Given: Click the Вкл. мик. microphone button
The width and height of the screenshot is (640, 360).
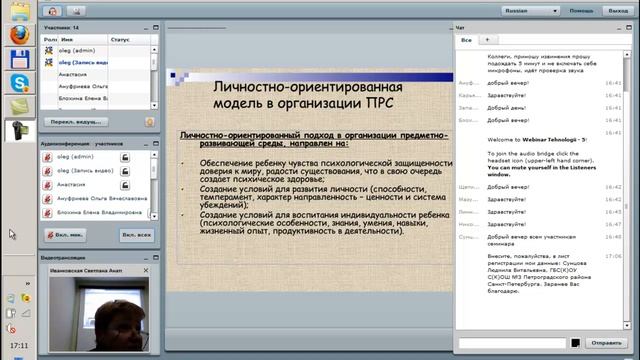Looking at the screenshot, I should (x=65, y=235).
